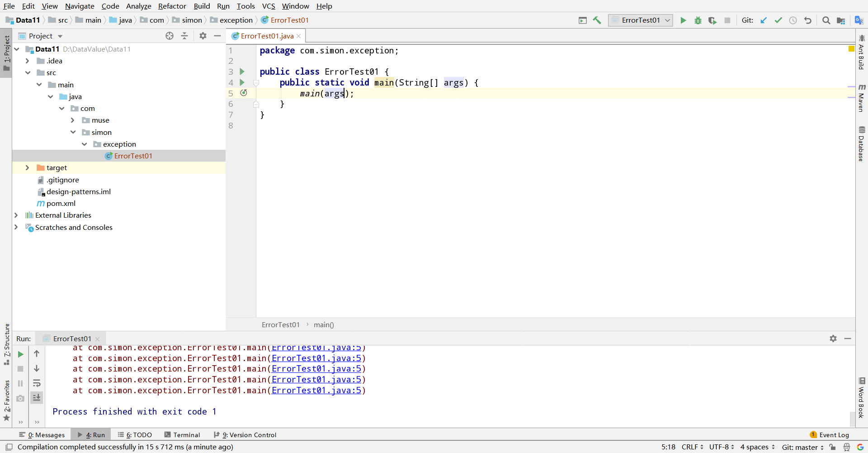Open Project panel settings gear

coord(203,36)
